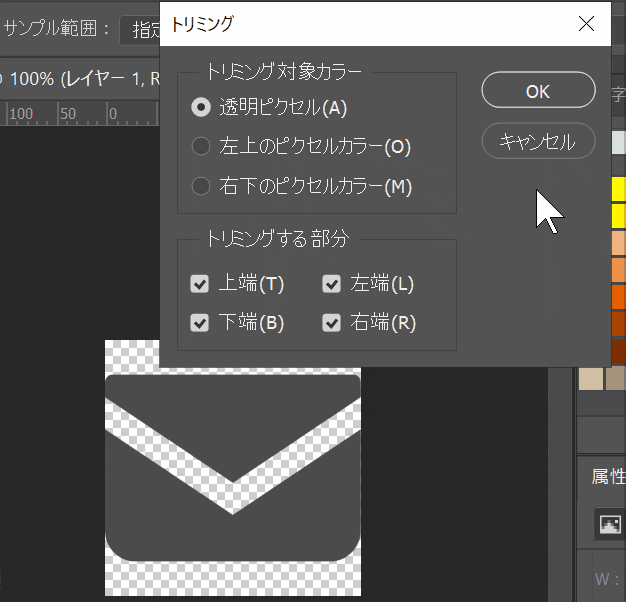Choose 右下のピクセルカラー(M) option

201,186
